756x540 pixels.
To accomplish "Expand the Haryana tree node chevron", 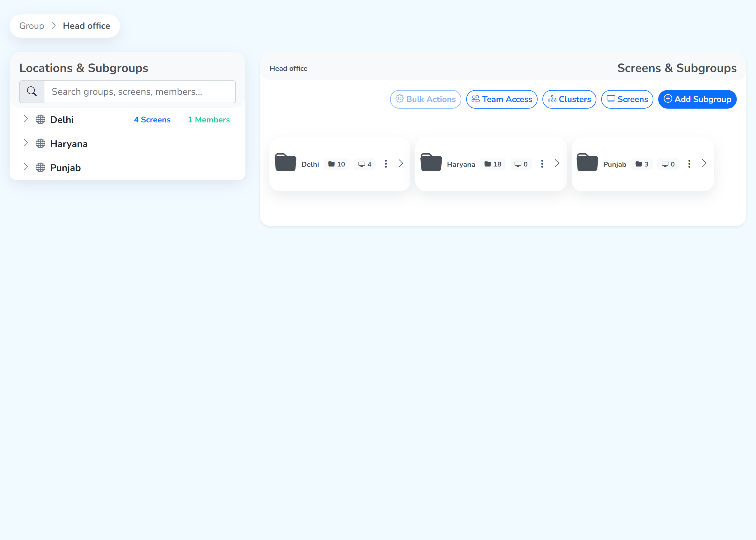I will click(x=26, y=143).
